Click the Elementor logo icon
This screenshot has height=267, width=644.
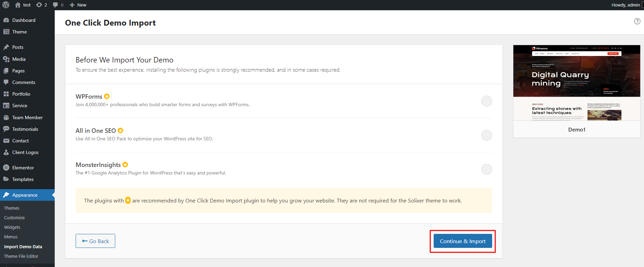[6, 168]
